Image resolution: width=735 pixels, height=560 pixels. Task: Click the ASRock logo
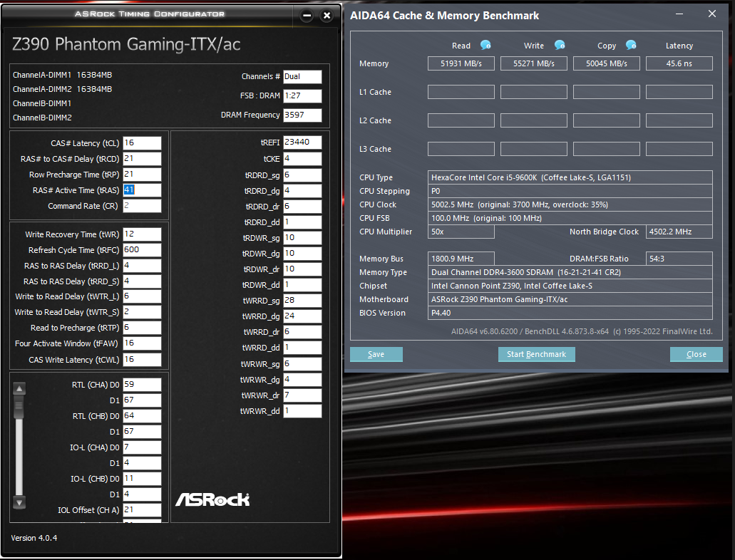[x=212, y=499]
